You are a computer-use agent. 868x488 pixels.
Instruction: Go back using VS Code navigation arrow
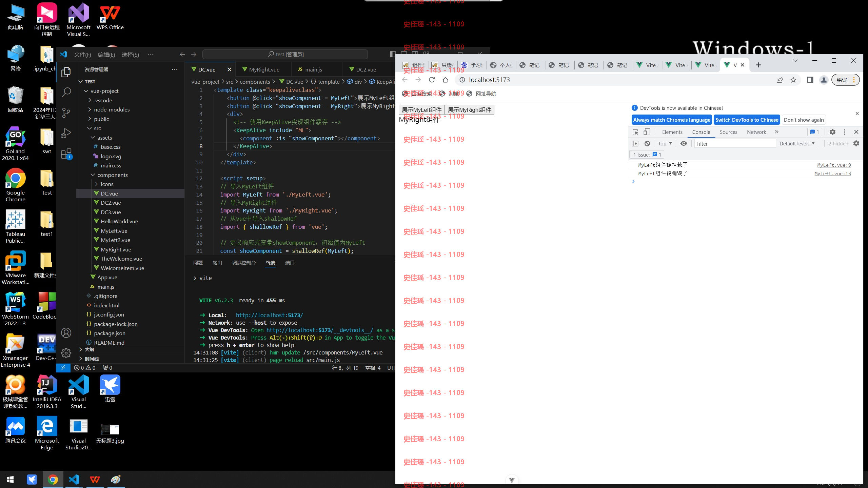pyautogui.click(x=182, y=54)
